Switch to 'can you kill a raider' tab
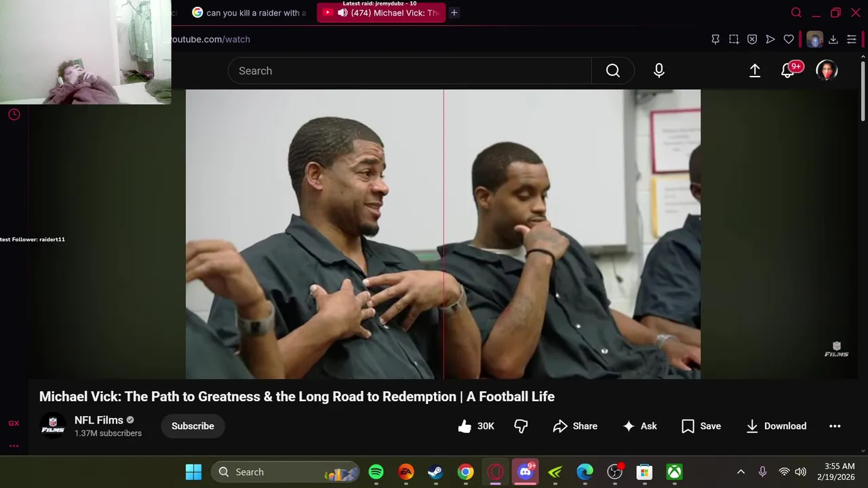Image resolution: width=868 pixels, height=488 pixels. click(249, 12)
